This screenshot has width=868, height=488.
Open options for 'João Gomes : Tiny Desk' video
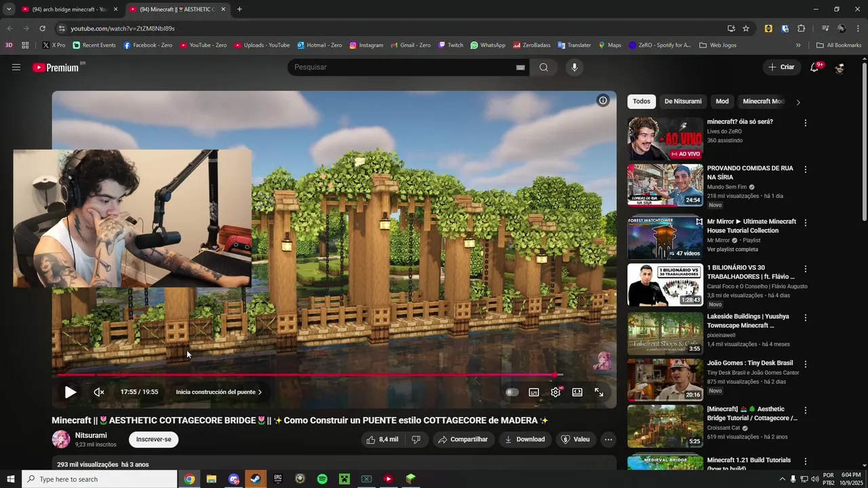[805, 364]
